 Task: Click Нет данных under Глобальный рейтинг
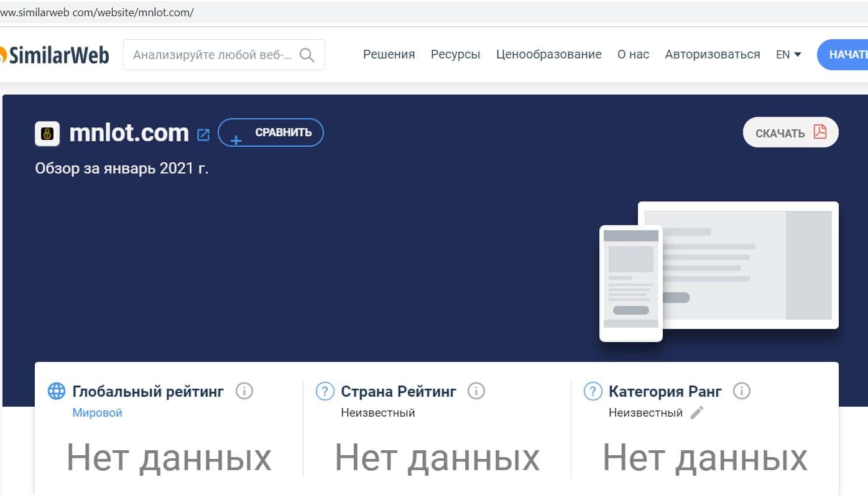pos(169,458)
